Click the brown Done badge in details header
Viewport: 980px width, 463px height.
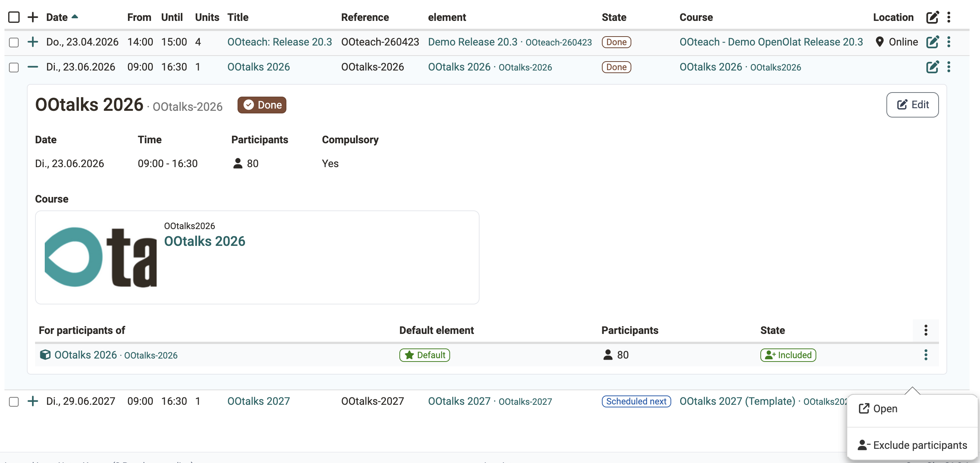click(262, 105)
